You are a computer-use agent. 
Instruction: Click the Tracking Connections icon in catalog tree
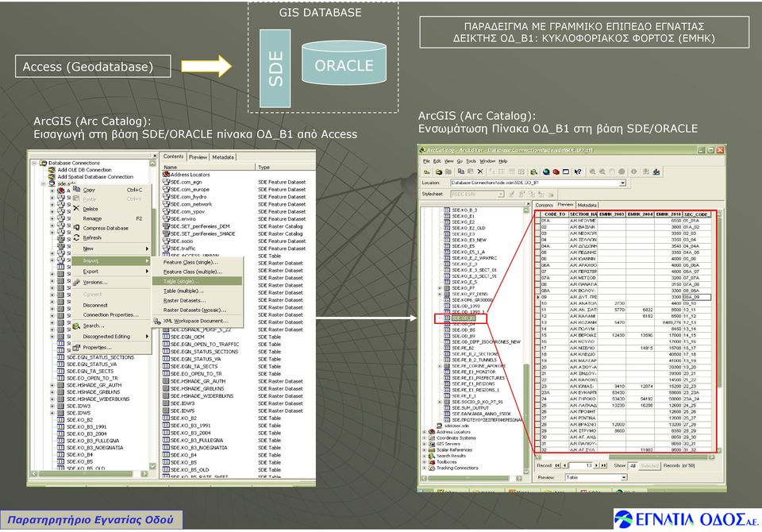click(x=431, y=468)
